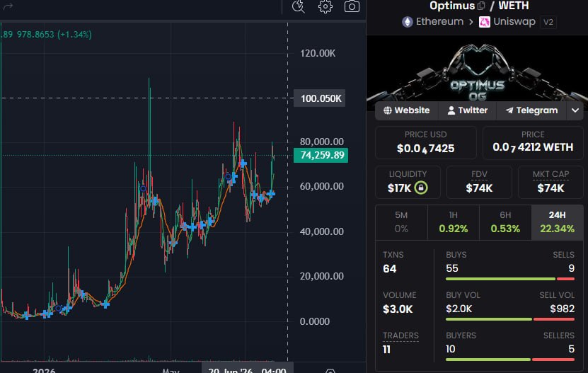Click the FDV $74K box

(479, 182)
